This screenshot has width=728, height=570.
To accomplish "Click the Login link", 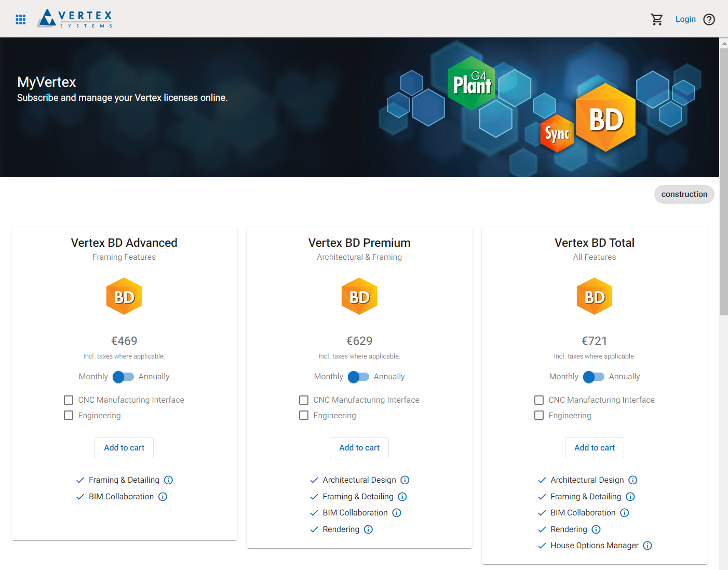I will click(x=685, y=19).
